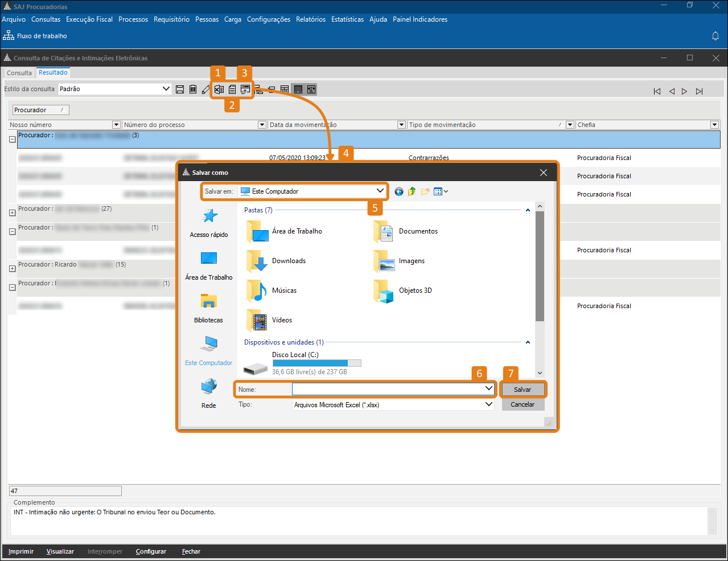Expand the Procurador Ricardo group
The image size is (728, 561).
coord(12,268)
